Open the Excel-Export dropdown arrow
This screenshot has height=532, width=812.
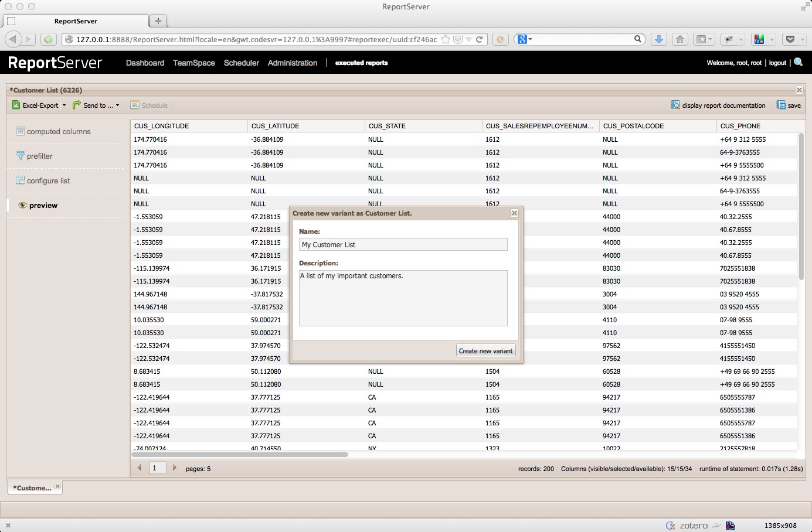(64, 105)
